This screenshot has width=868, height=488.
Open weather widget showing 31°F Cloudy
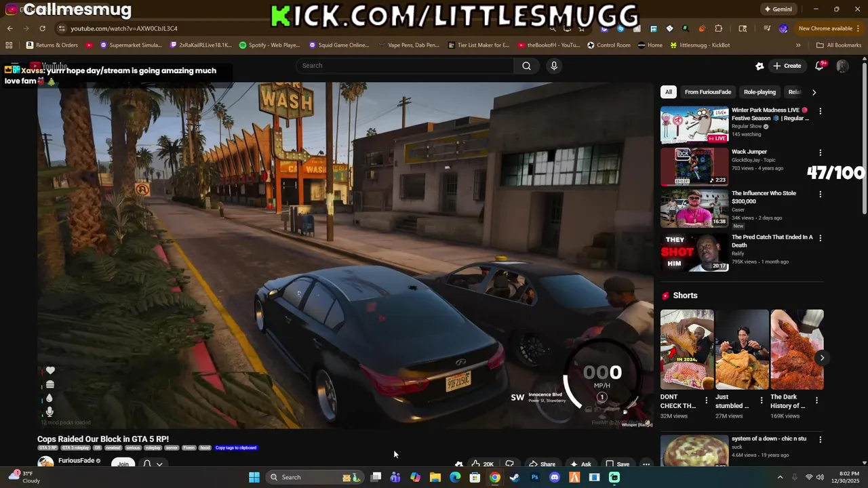pos(24,477)
